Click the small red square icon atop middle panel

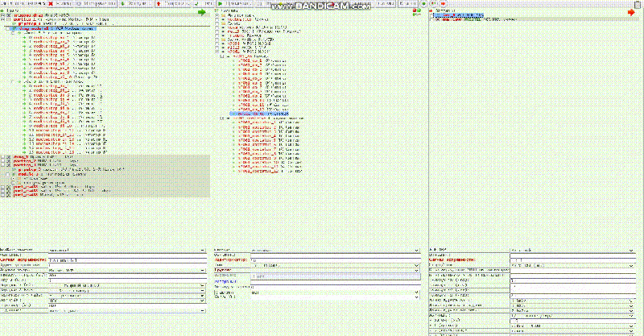(x=415, y=10)
